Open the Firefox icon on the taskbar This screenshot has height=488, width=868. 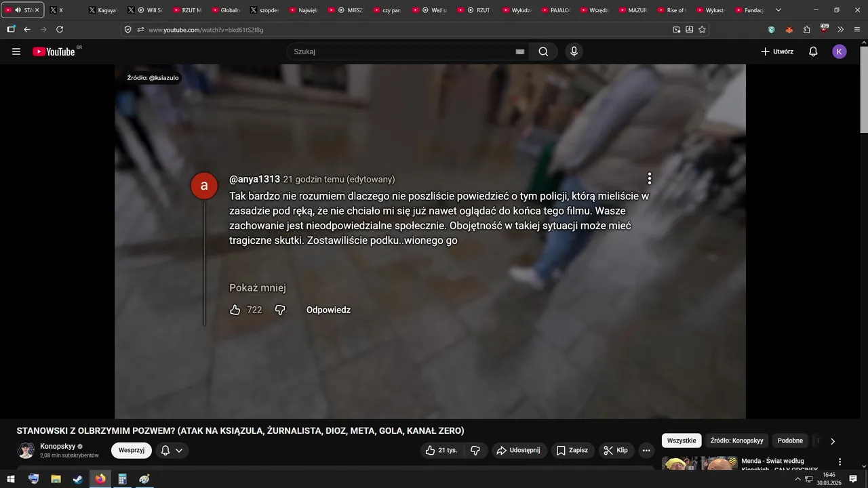click(100, 479)
